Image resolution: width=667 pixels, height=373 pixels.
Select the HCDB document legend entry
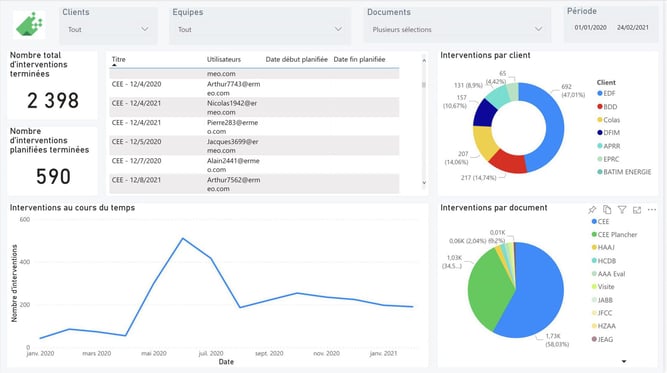604,261
